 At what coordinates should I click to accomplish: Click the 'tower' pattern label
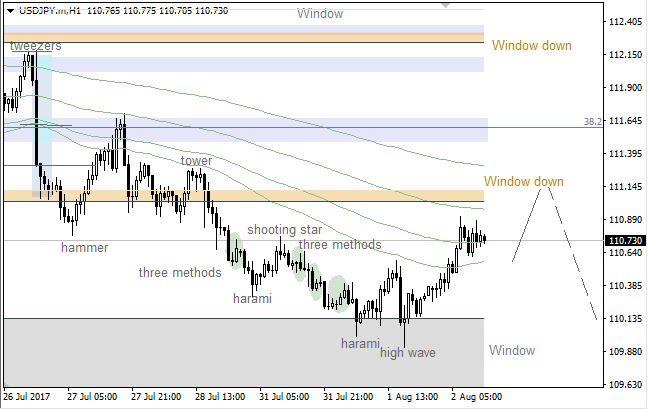point(196,160)
